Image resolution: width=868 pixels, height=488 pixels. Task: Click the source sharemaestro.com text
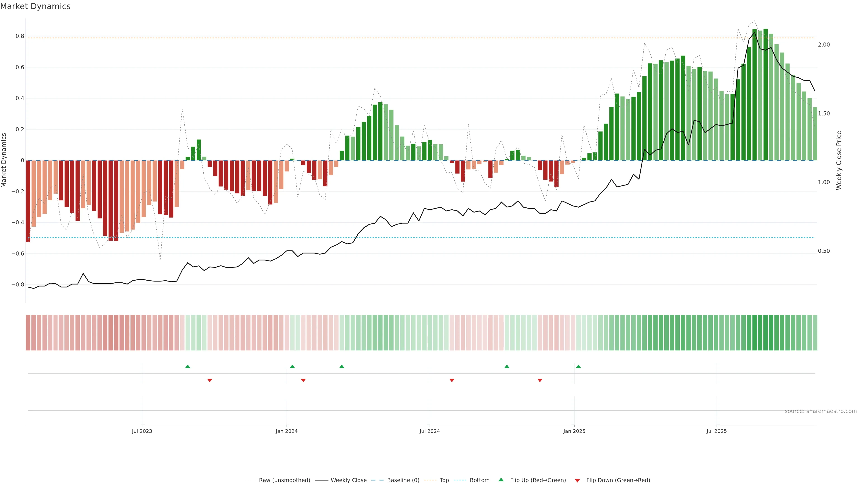click(x=821, y=411)
